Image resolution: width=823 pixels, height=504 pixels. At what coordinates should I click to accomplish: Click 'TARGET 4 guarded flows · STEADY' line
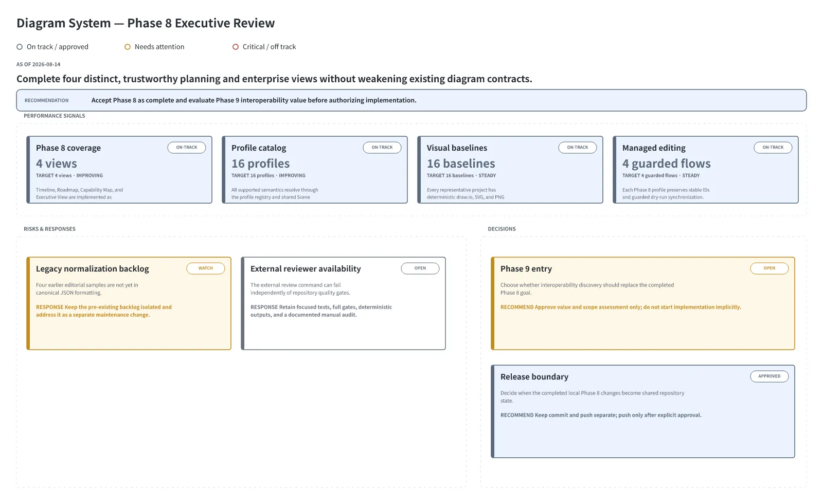pyautogui.click(x=661, y=176)
